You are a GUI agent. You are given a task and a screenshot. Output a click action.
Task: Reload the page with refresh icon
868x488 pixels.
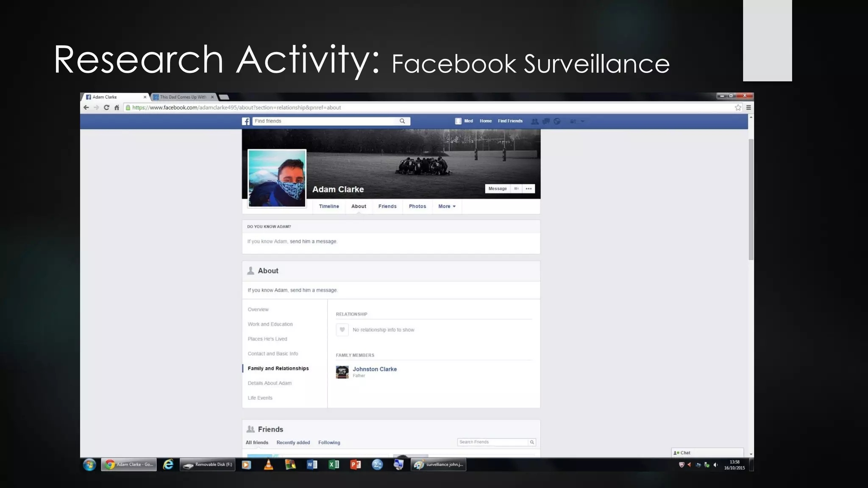click(x=106, y=108)
